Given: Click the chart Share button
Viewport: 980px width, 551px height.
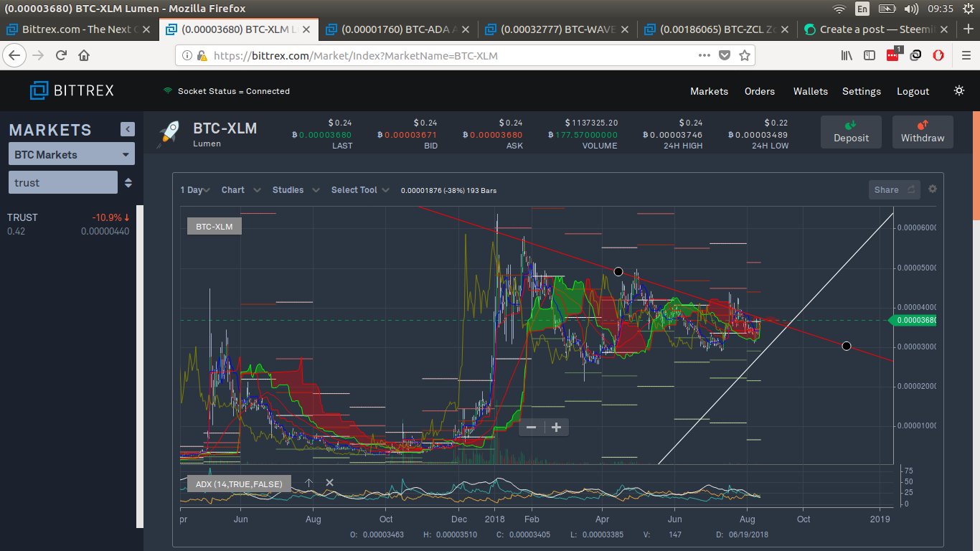Looking at the screenshot, I should 894,189.
